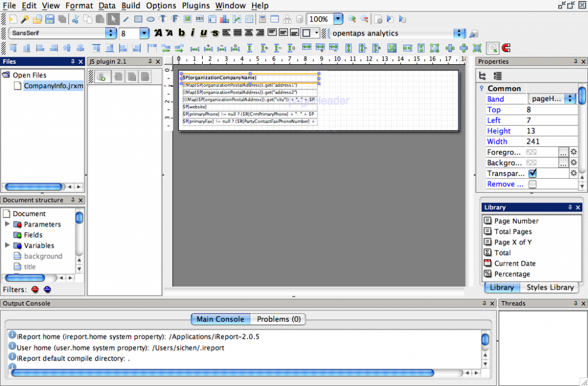The width and height of the screenshot is (588, 386).
Task: Select the Static Text tool
Action: tap(161, 18)
